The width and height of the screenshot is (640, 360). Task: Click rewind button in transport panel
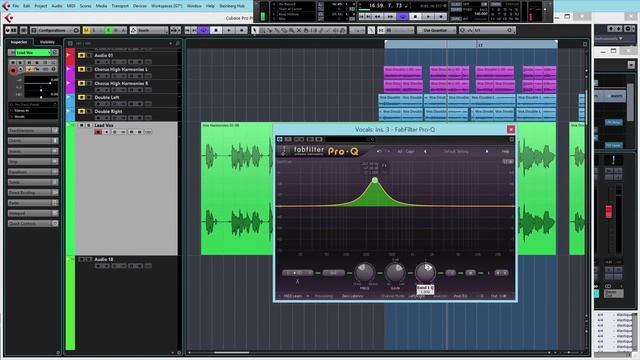[378, 17]
